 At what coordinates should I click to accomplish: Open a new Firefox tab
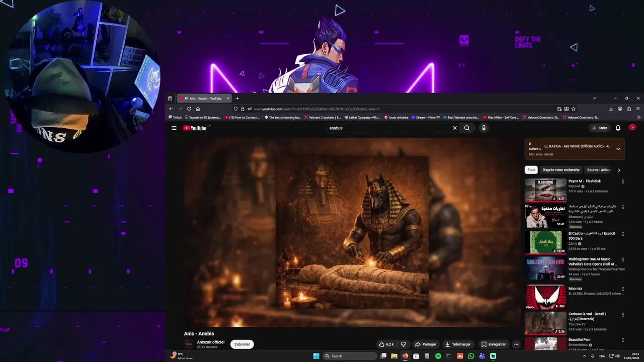coord(237,99)
